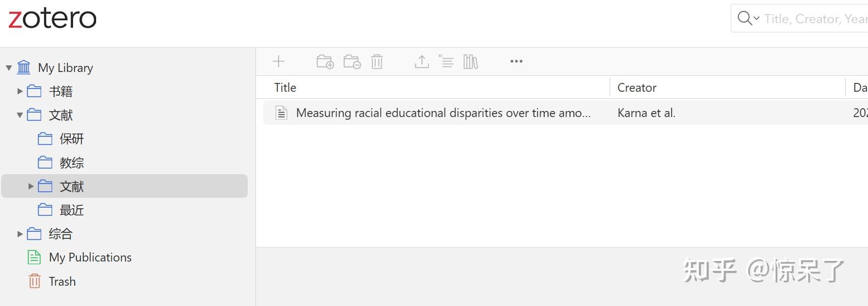Click Remove from Collection folder icon
This screenshot has height=306, width=868.
[x=352, y=62]
